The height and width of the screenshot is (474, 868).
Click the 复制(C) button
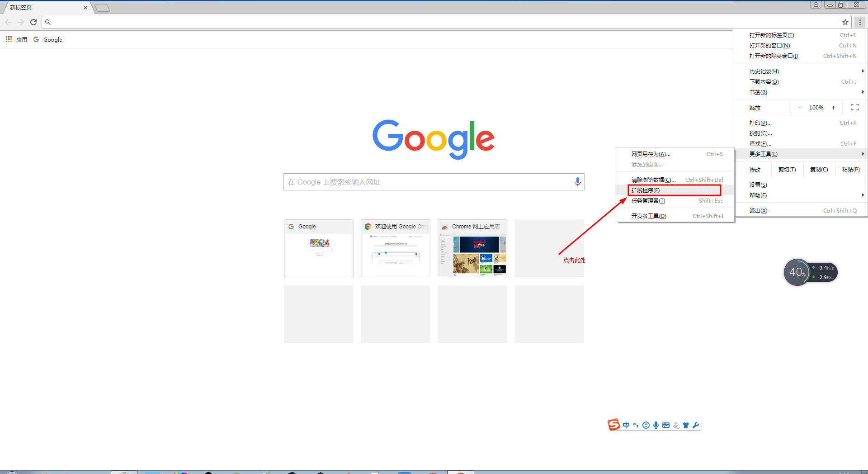[819, 170]
